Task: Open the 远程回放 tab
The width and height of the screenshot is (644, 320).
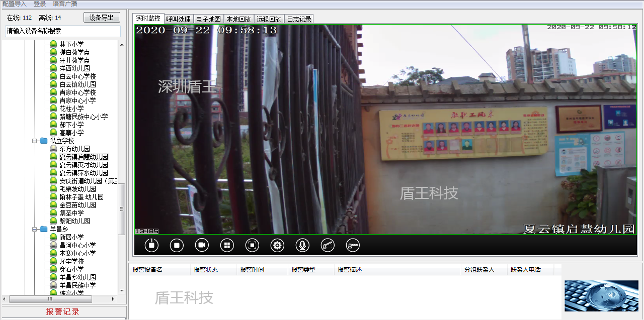Action: pos(269,19)
